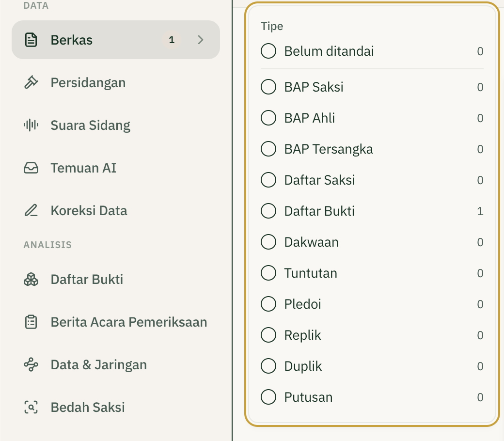Click the Belum ditandai label text

pyautogui.click(x=329, y=51)
